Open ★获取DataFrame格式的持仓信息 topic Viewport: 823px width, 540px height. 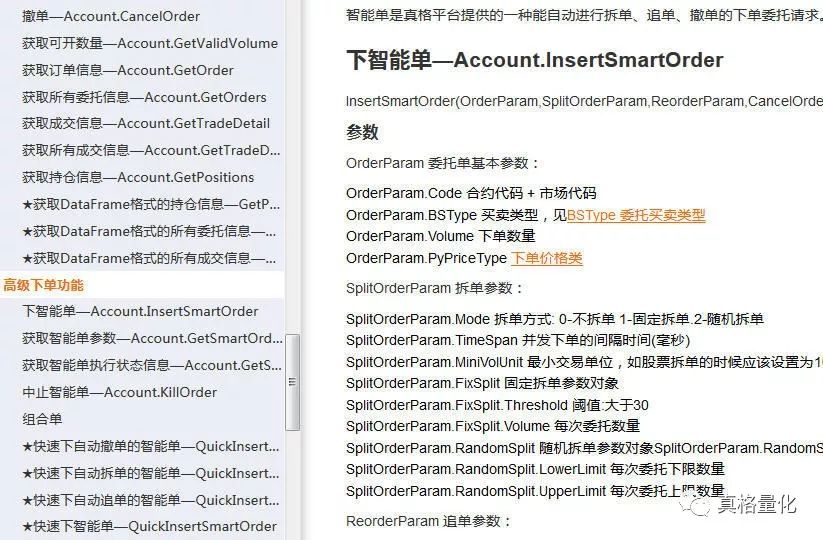[x=151, y=204]
